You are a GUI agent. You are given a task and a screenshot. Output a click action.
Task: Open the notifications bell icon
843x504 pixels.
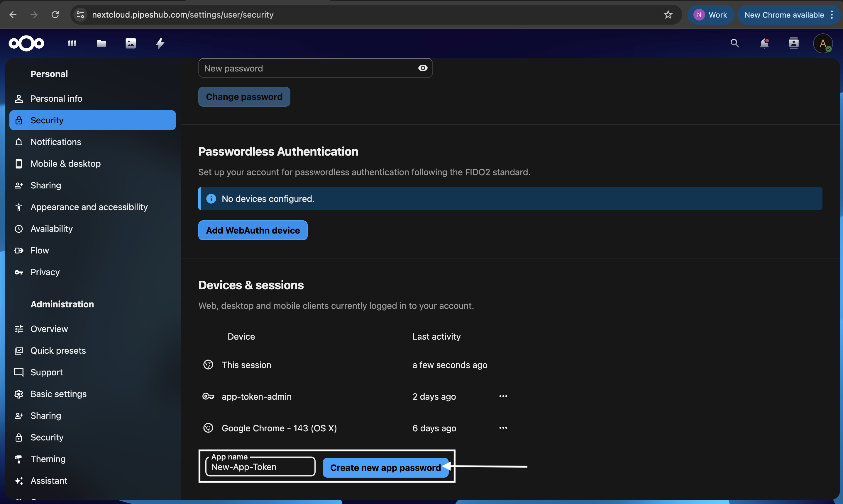click(x=764, y=43)
